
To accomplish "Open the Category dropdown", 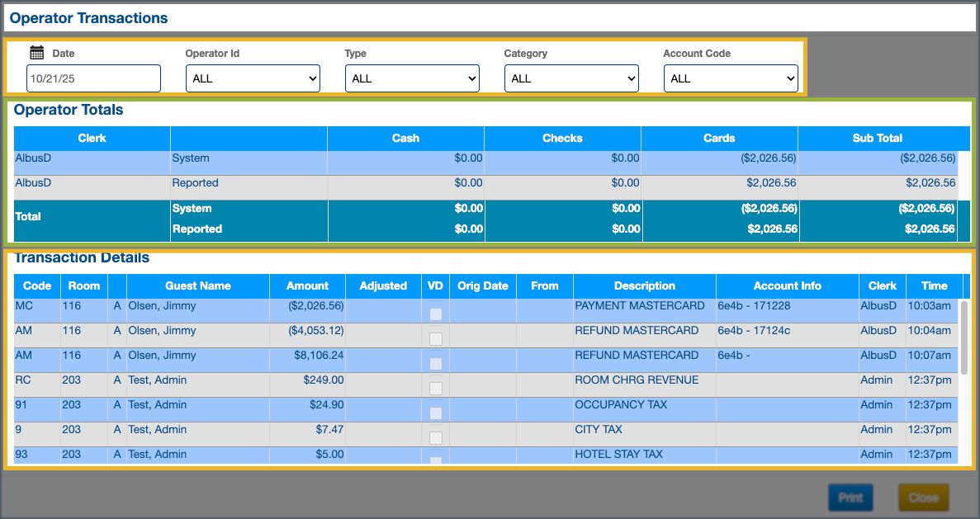I will point(571,78).
